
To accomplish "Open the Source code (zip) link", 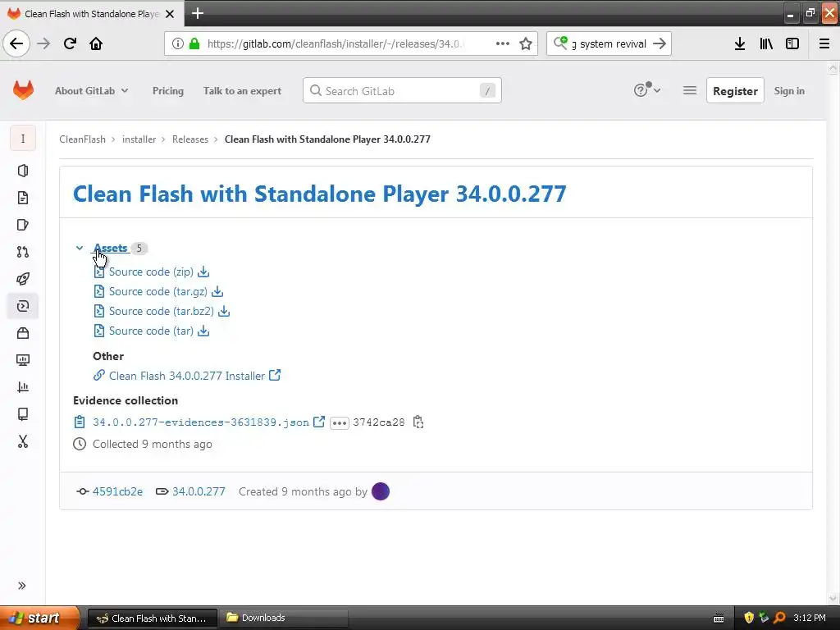I will (x=151, y=272).
